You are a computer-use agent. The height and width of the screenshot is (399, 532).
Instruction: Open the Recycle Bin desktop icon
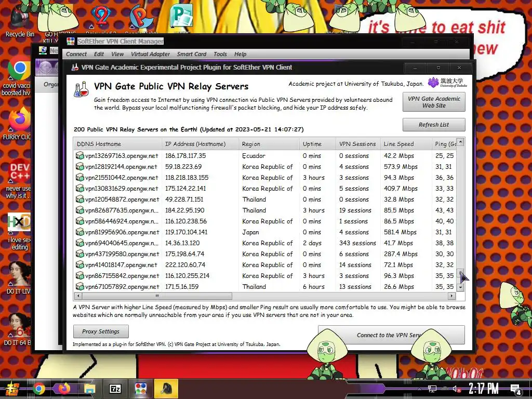pos(20,20)
